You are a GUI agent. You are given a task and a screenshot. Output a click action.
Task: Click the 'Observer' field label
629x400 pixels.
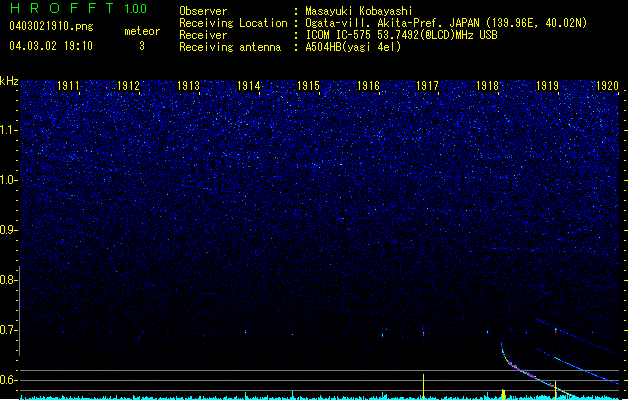tap(203, 11)
